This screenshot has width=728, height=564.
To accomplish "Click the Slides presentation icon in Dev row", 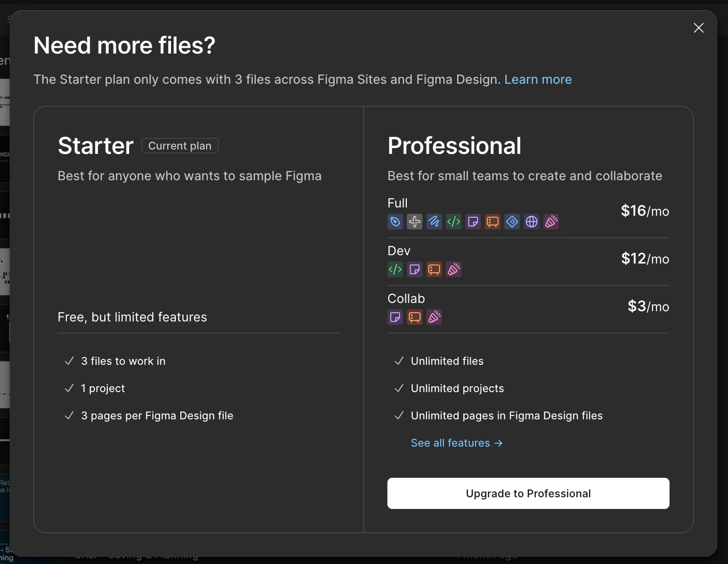I will (434, 269).
